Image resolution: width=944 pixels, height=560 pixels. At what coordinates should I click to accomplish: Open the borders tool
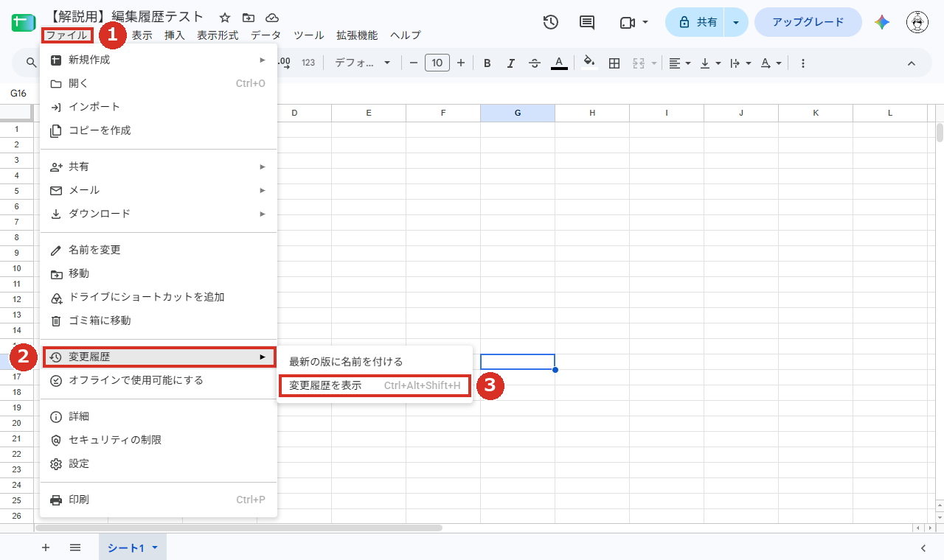tap(614, 63)
